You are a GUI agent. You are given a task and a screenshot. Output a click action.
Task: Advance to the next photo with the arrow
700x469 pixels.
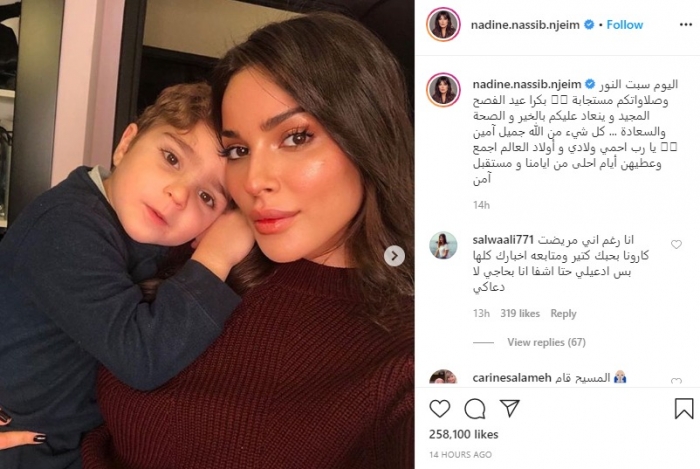coord(394,256)
